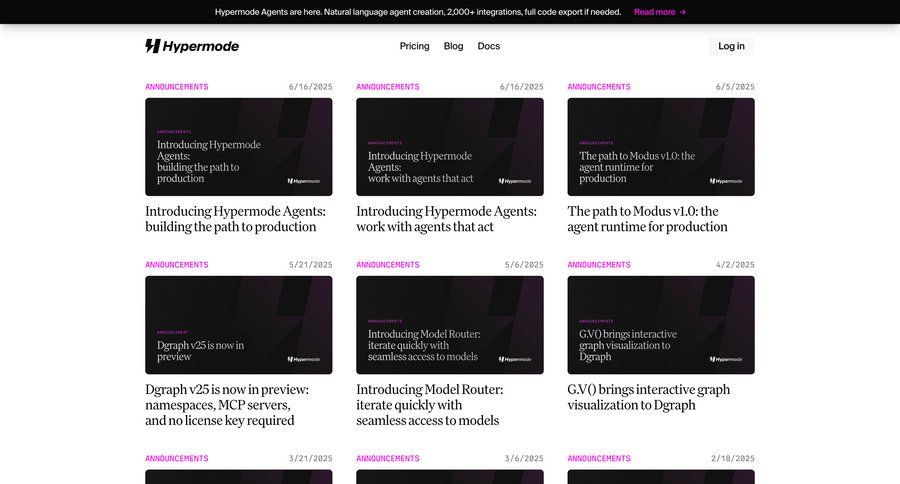Open thumbnail for building the path to production
The height and width of the screenshot is (484, 900).
tap(239, 147)
